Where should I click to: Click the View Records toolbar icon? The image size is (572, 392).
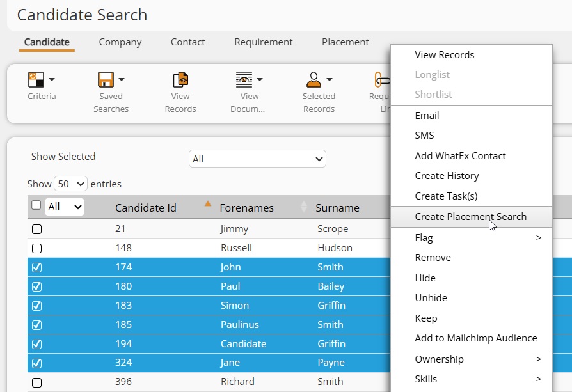pos(180,80)
